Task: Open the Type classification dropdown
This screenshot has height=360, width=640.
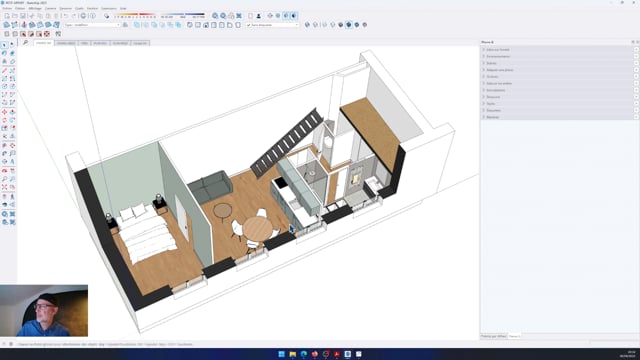Action: pos(92,25)
